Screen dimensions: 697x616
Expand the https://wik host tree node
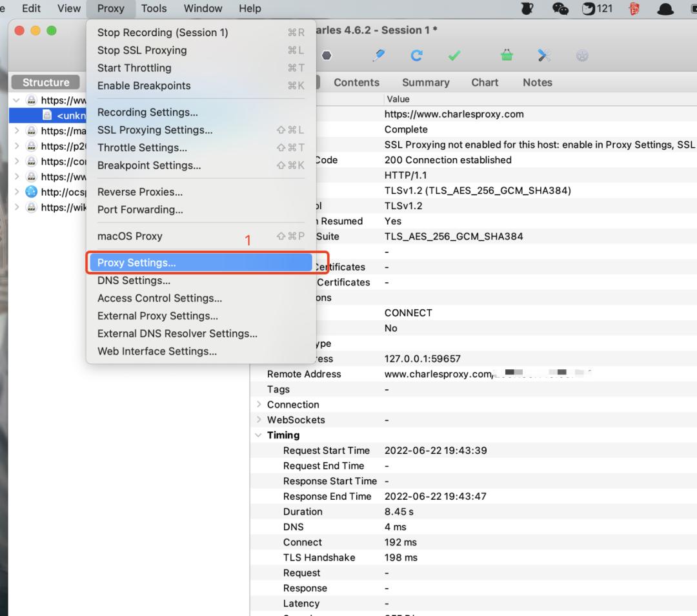pos(17,207)
